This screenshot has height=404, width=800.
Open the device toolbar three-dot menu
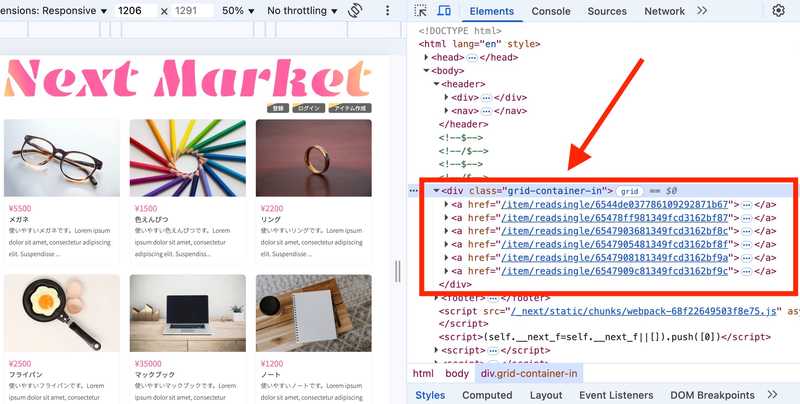tap(388, 10)
